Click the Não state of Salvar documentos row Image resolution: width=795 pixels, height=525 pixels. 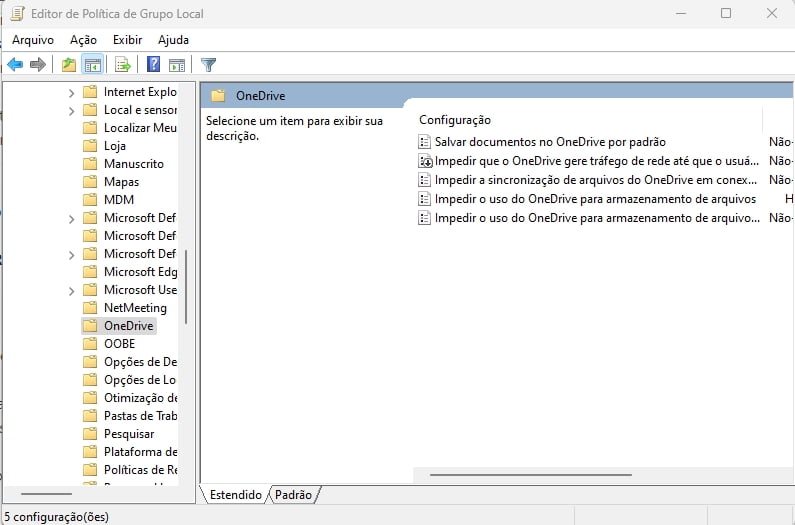click(780, 142)
